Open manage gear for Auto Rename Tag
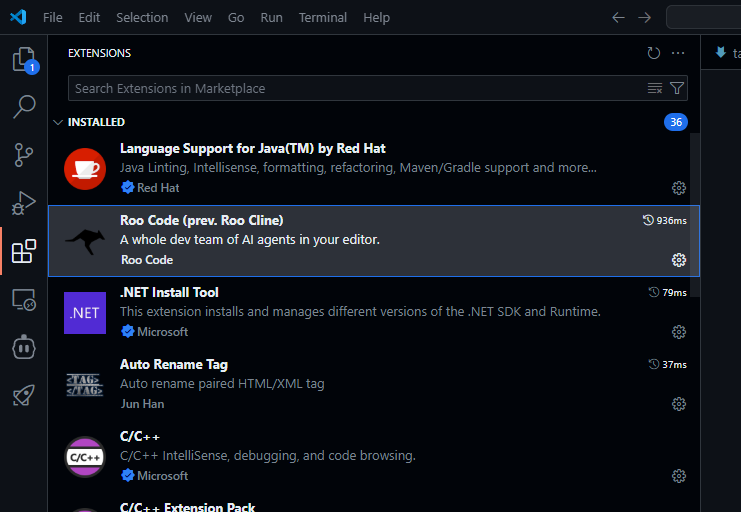This screenshot has height=512, width=741. [x=679, y=404]
